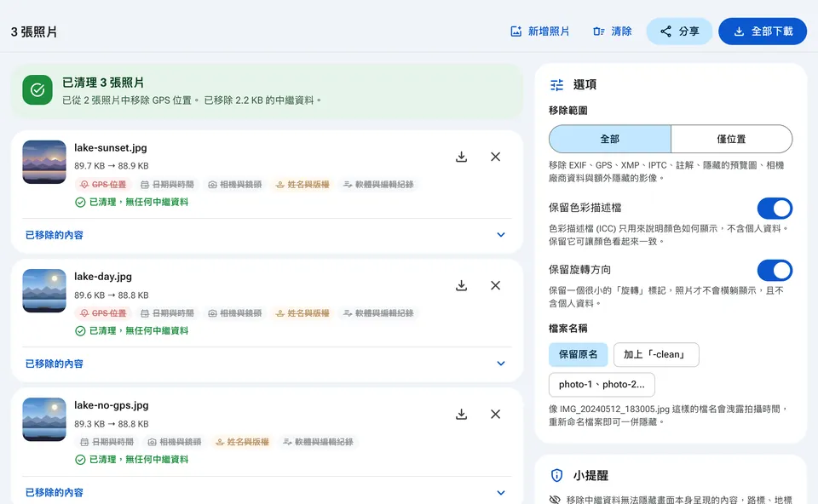Open the lake-no-gps.jpg thumbnail
This screenshot has height=504, width=818.
[x=44, y=420]
